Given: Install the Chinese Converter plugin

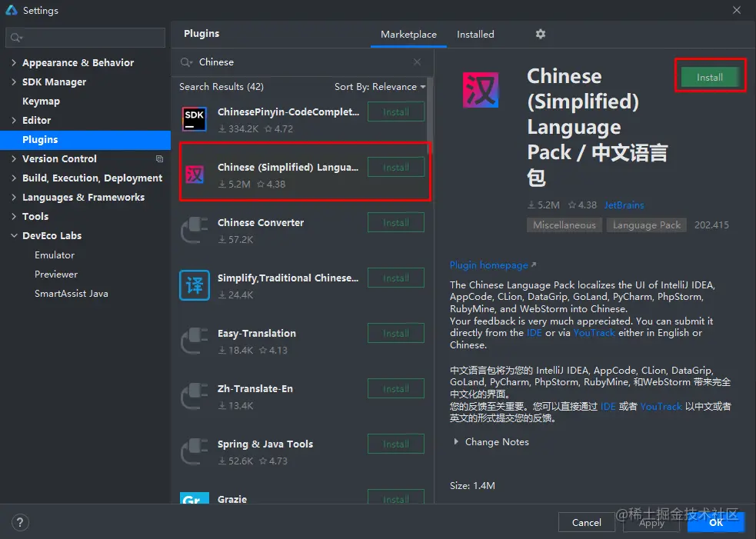Looking at the screenshot, I should 396,223.
